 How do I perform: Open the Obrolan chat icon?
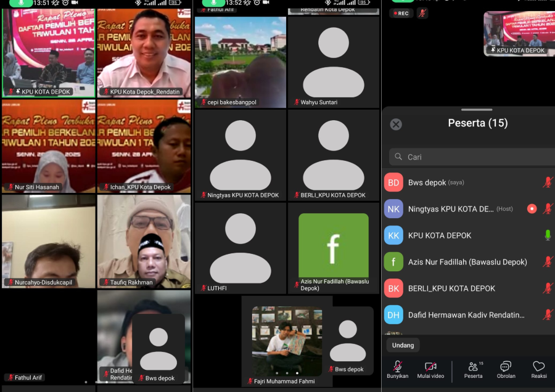click(506, 370)
